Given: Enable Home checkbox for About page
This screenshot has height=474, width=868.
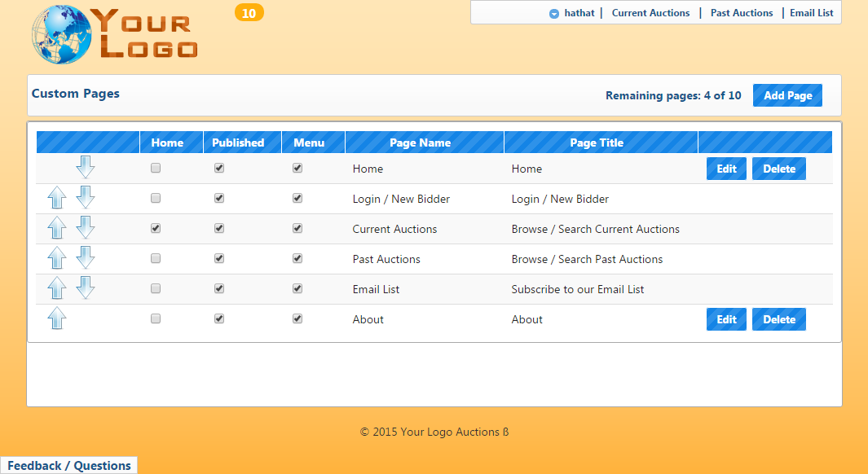Looking at the screenshot, I should pyautogui.click(x=156, y=318).
